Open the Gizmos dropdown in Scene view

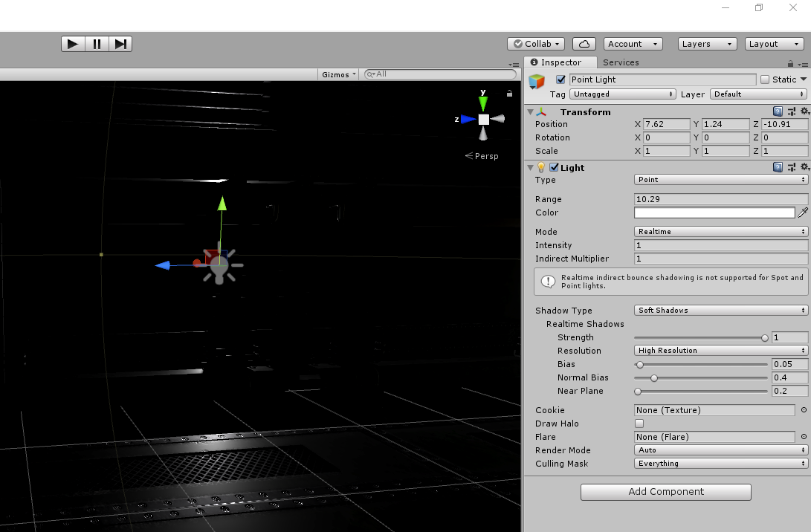(339, 74)
